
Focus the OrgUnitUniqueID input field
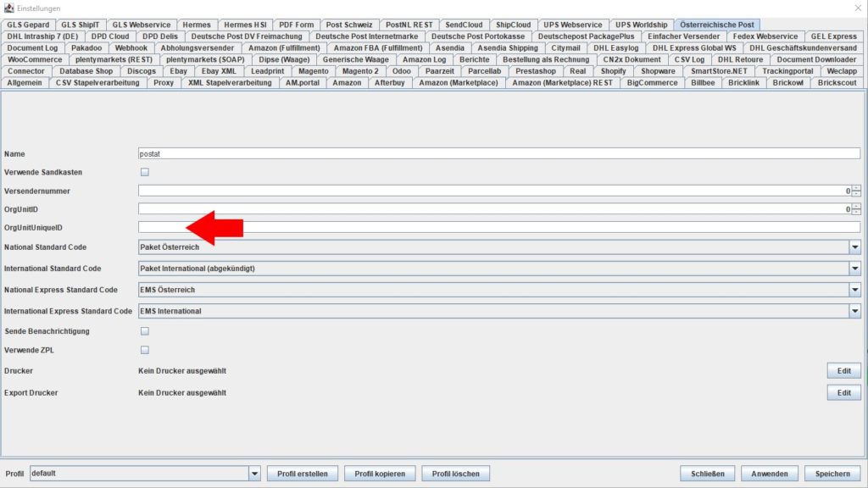click(499, 227)
